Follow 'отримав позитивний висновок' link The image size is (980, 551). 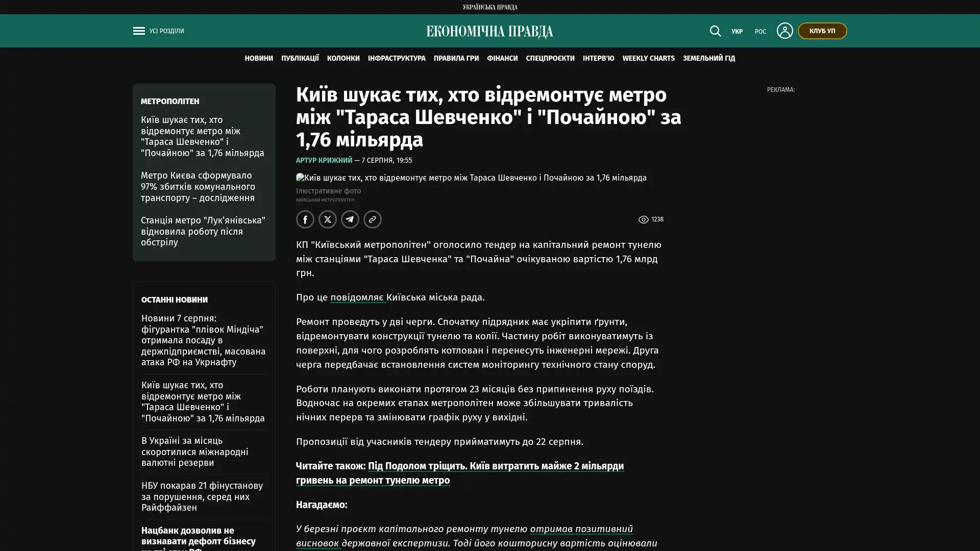click(464, 536)
